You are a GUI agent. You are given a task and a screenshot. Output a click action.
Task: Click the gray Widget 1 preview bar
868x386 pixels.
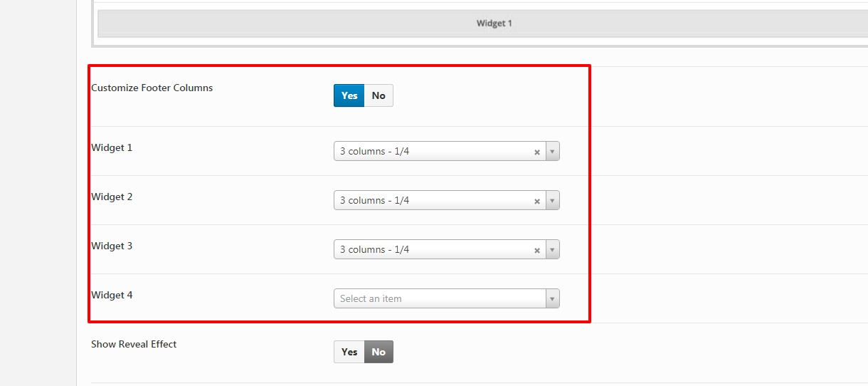coord(494,24)
